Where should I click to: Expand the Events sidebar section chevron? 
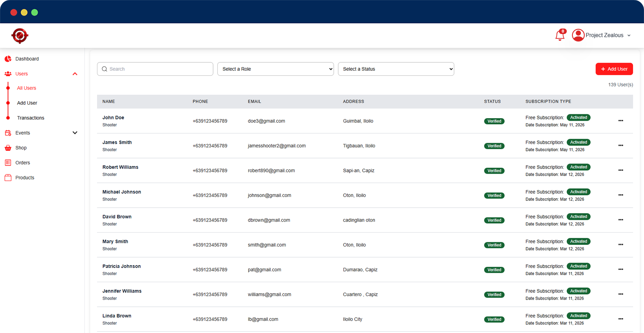tap(75, 133)
